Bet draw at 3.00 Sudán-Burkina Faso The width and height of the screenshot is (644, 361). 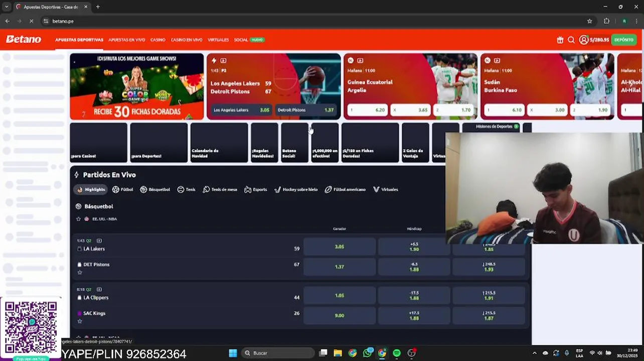point(547,110)
